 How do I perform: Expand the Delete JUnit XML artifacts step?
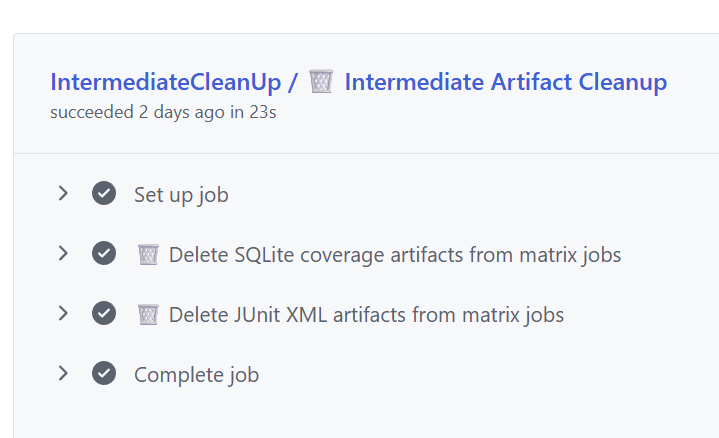tap(63, 314)
